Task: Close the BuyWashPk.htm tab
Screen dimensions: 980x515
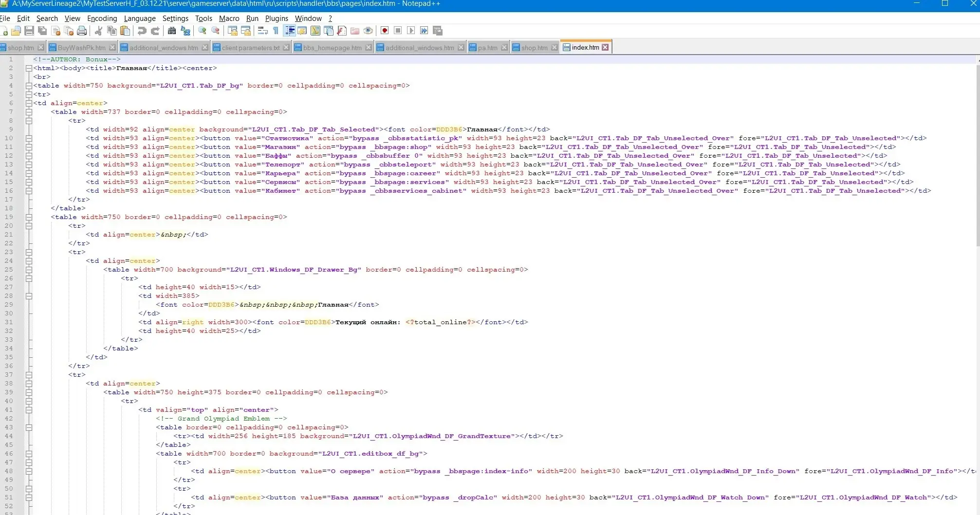Action: point(112,48)
